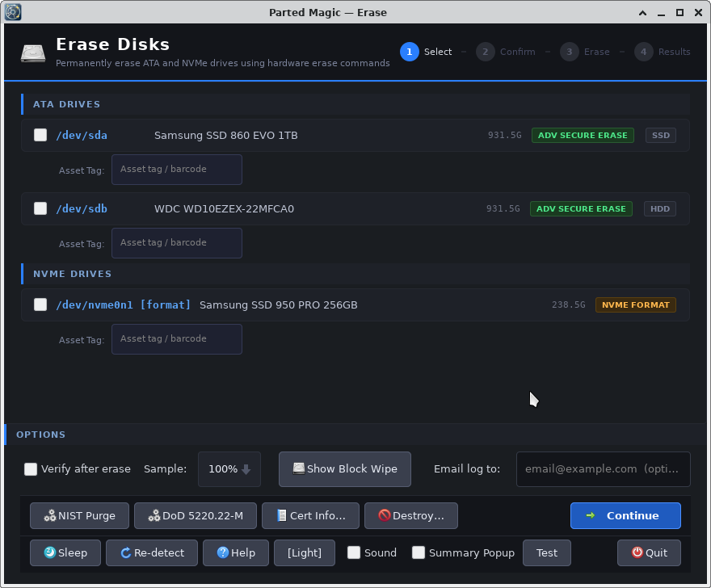The height and width of the screenshot is (588, 711).
Task: Toggle the Sound checkbox
Action: click(354, 552)
